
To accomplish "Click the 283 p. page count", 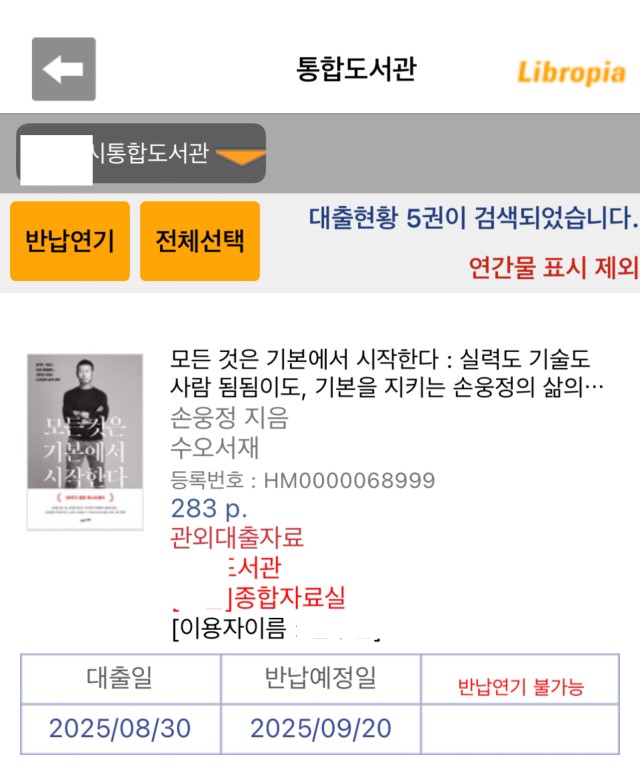I will tap(209, 509).
